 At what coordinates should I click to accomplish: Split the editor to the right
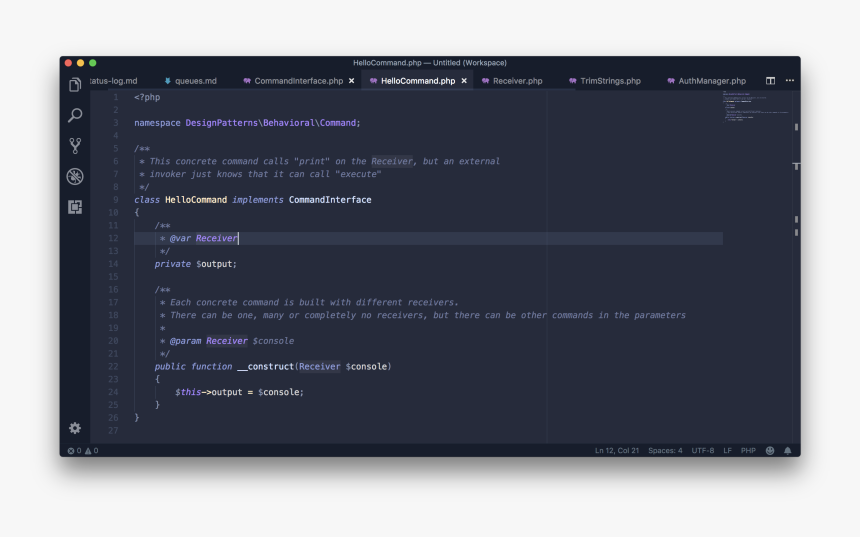pyautogui.click(x=771, y=81)
